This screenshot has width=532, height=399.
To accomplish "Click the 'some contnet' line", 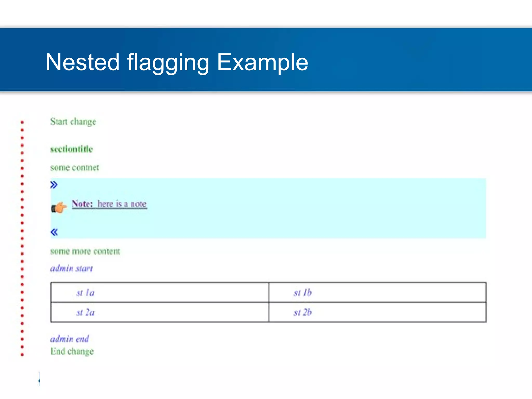I will coord(75,168).
